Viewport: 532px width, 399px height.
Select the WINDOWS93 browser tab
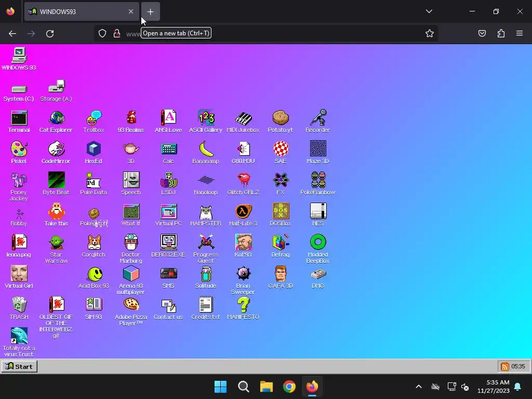82,11
